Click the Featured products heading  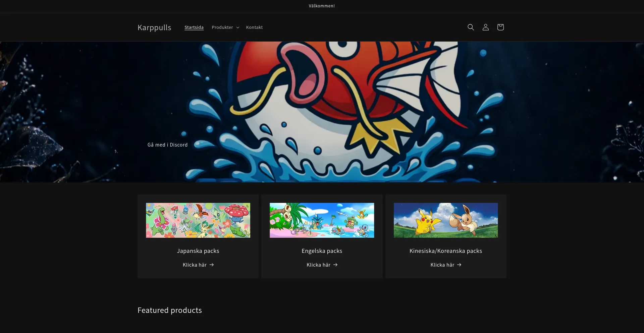170,310
